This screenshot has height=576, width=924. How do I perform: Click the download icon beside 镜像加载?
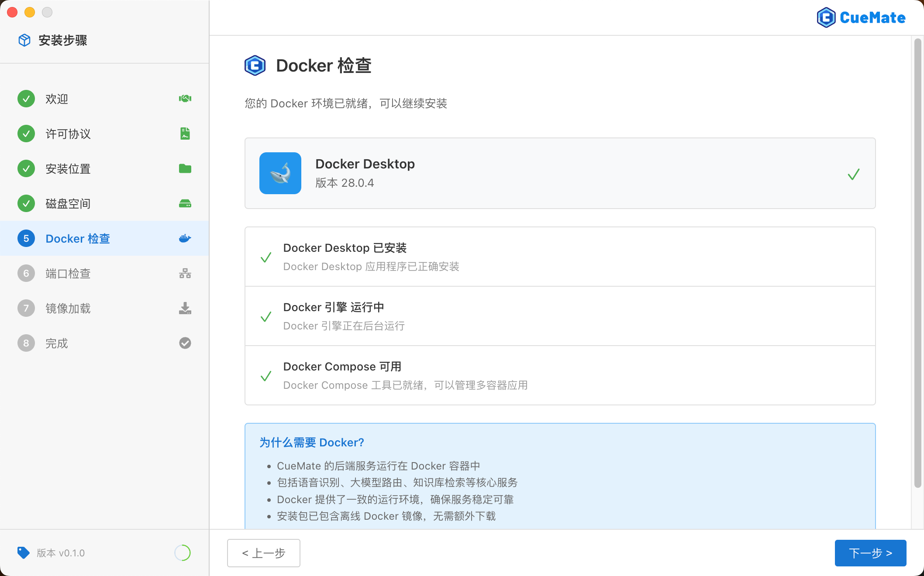point(185,308)
